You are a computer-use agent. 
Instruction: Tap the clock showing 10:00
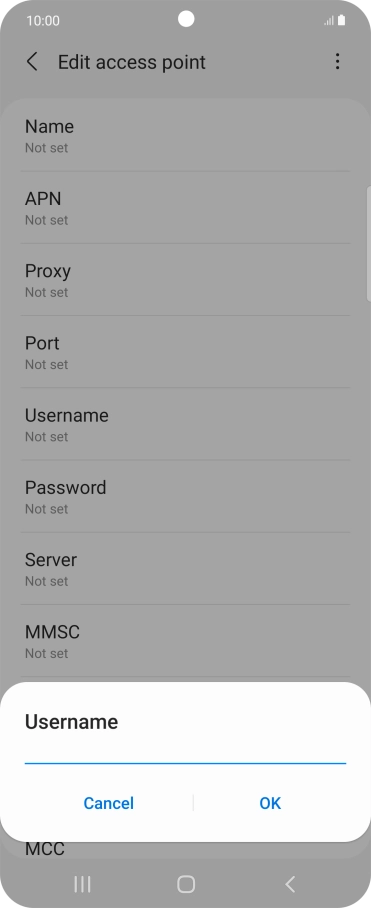pyautogui.click(x=43, y=21)
